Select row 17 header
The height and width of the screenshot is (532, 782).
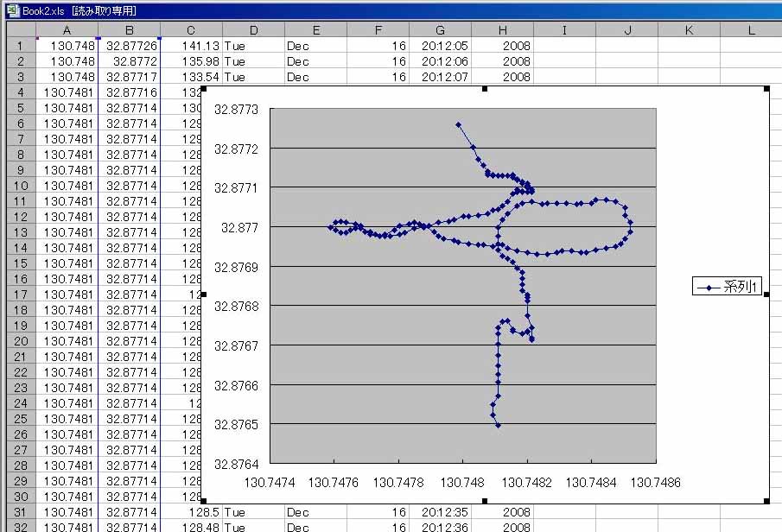click(19, 294)
